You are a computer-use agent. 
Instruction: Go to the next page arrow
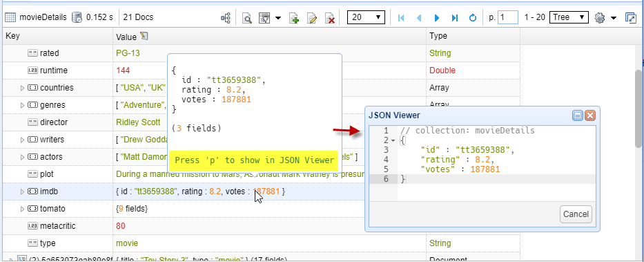(x=437, y=18)
